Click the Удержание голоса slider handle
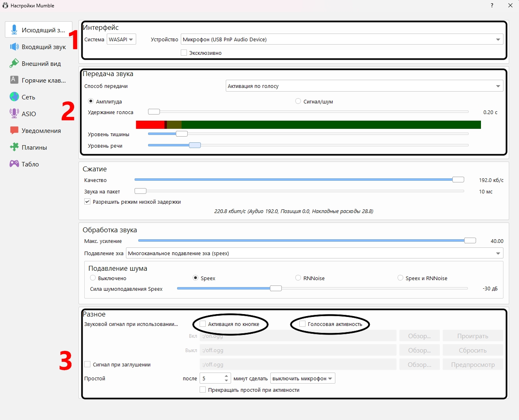The image size is (519, 420). coord(154,112)
